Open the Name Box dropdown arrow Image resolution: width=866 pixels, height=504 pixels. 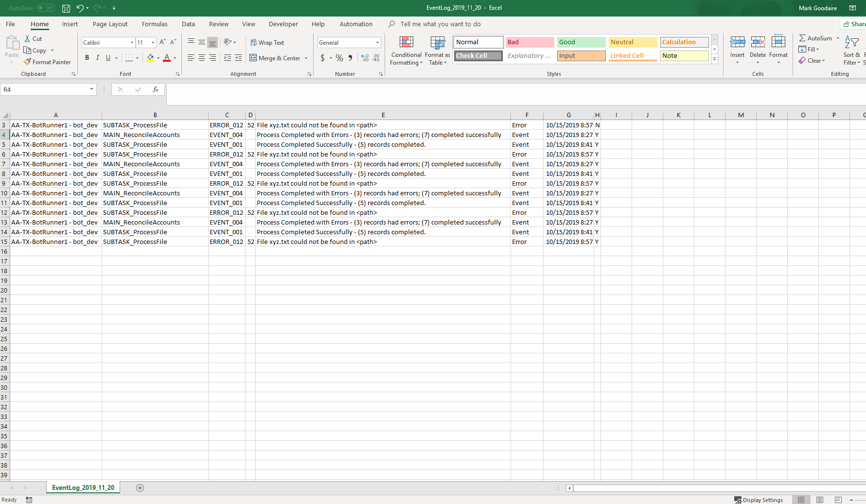pyautogui.click(x=91, y=89)
